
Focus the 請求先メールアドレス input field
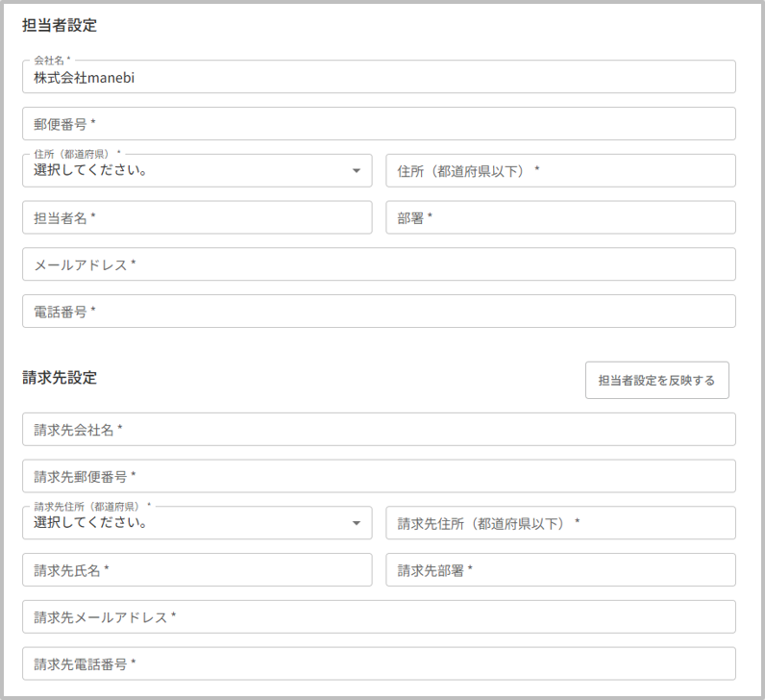[x=379, y=617]
